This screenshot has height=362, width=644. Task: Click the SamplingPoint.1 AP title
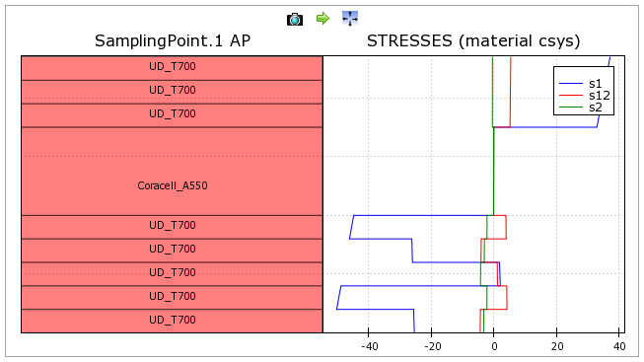(x=173, y=40)
